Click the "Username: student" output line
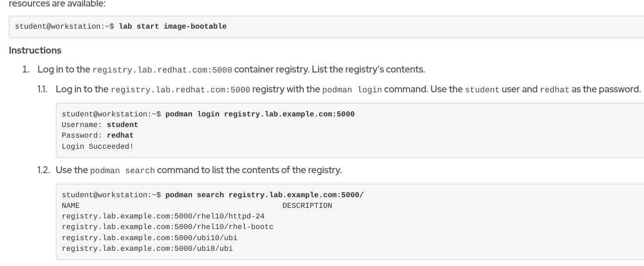This screenshot has height=266, width=644. [x=100, y=125]
